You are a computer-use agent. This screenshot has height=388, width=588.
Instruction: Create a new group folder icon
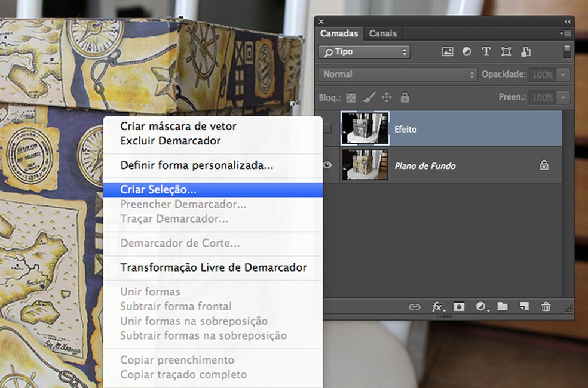click(x=503, y=306)
